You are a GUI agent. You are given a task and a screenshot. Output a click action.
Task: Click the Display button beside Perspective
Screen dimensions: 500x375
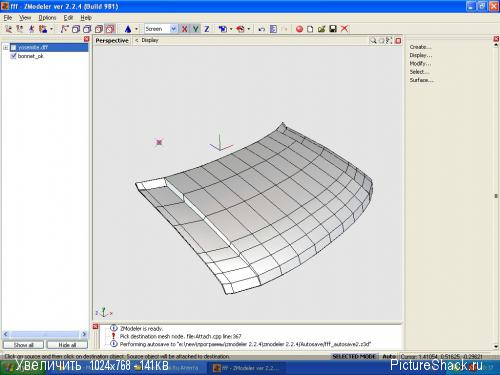pos(150,40)
